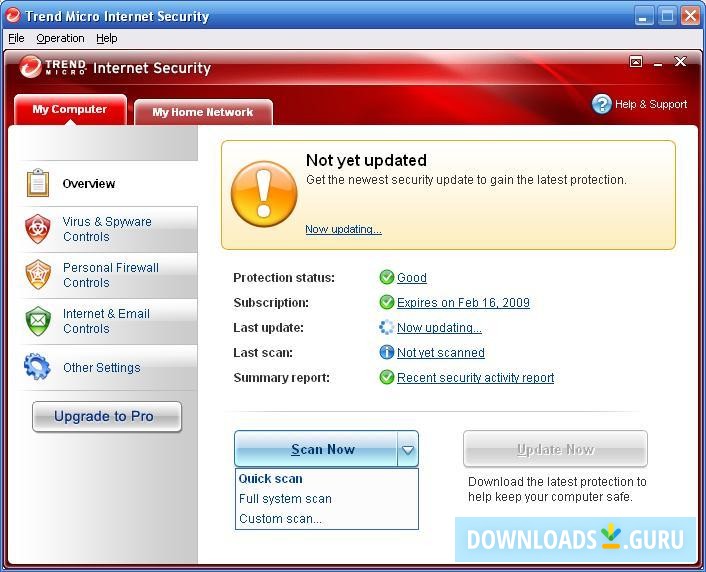Choose Quick scan from the scan list
This screenshot has height=572, width=706.
coord(326,479)
